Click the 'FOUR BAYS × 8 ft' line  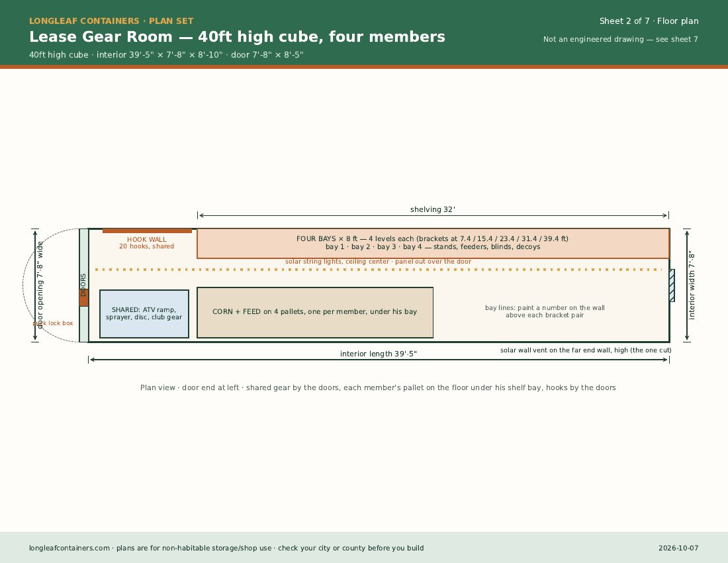click(x=432, y=238)
